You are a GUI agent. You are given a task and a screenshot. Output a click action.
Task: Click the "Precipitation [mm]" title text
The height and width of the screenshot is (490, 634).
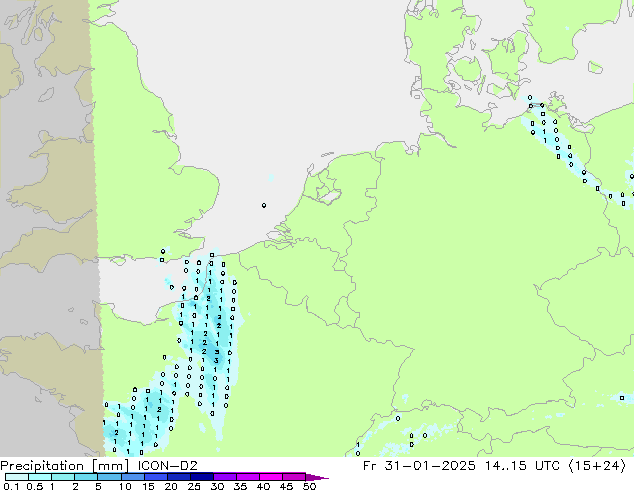point(64,466)
